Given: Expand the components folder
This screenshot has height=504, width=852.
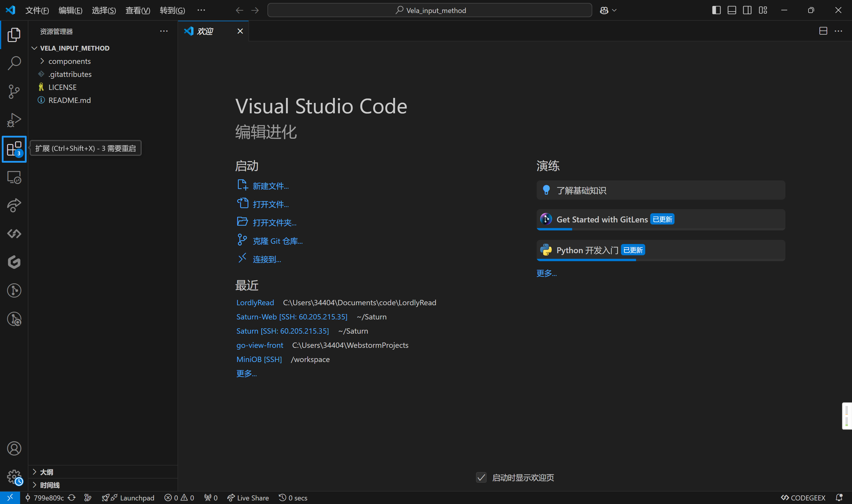Looking at the screenshot, I should 103,61.
